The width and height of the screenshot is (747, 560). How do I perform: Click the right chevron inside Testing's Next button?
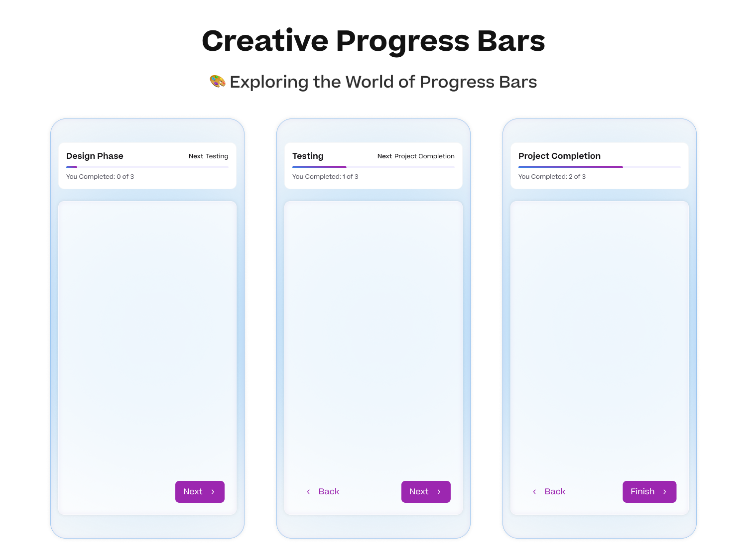tap(439, 491)
